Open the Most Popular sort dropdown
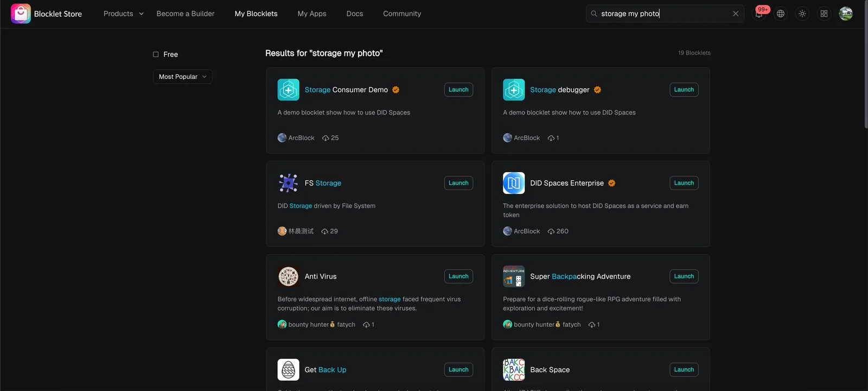Image resolution: width=868 pixels, height=391 pixels. [182, 77]
